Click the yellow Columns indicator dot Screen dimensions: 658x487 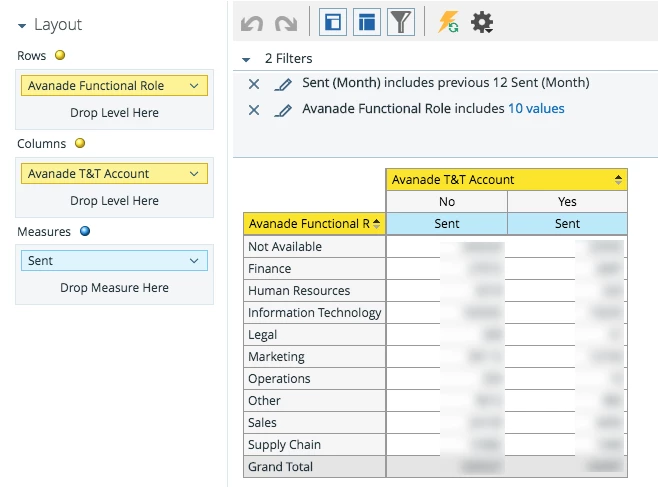click(x=80, y=143)
